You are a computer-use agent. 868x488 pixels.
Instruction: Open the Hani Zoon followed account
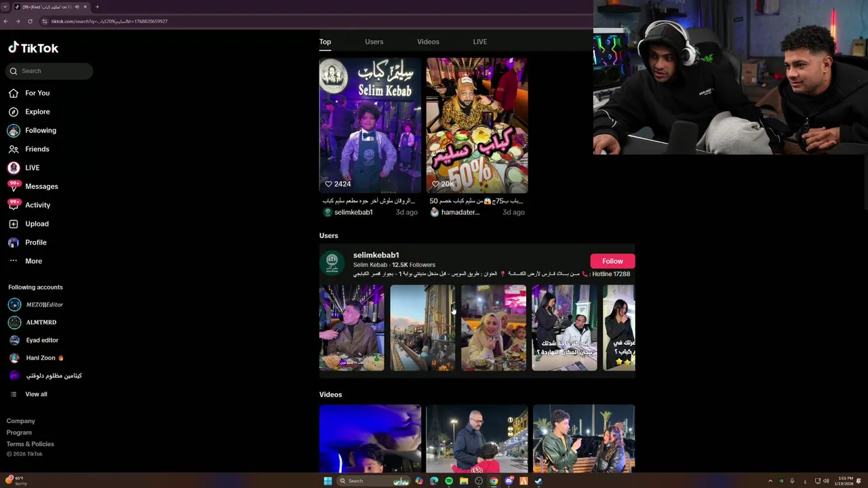pos(36,358)
